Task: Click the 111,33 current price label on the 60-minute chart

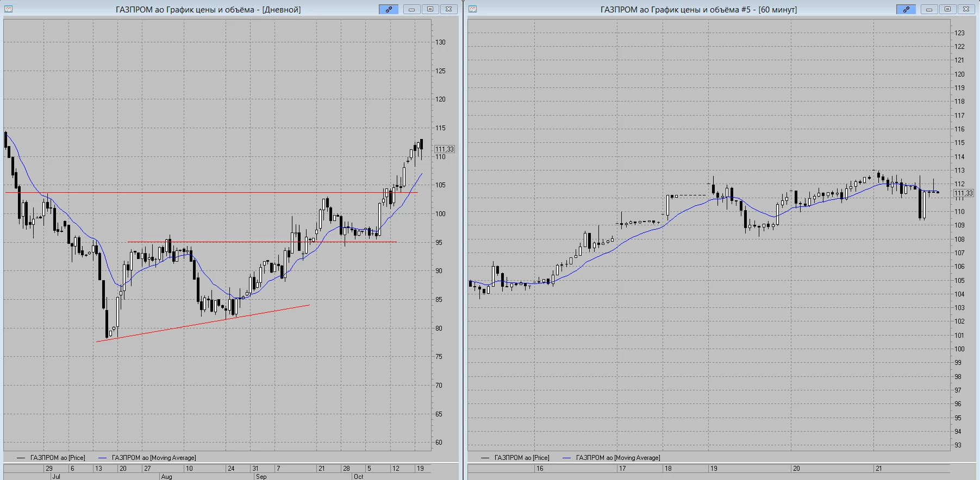Action: [x=964, y=193]
